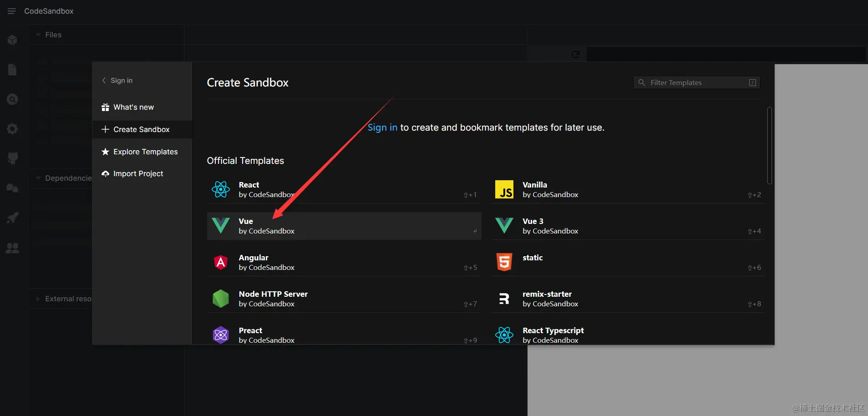Choose the Vue template (not Vue 3)
The height and width of the screenshot is (416, 868).
[344, 226]
